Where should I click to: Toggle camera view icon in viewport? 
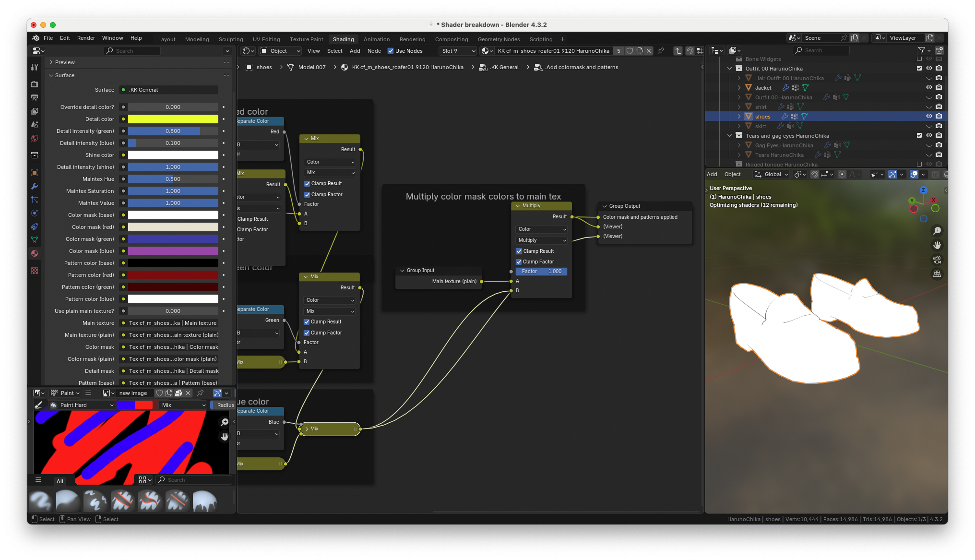pos(937,260)
